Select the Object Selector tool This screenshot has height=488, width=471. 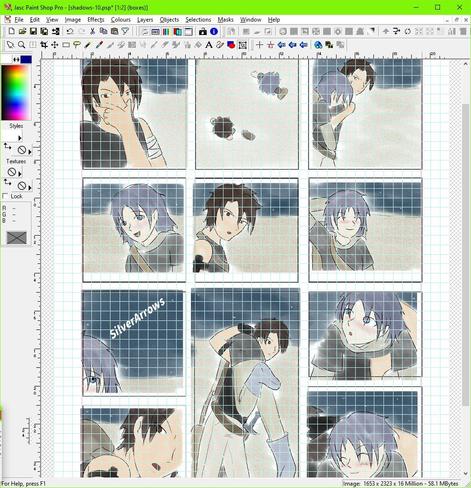click(x=243, y=45)
